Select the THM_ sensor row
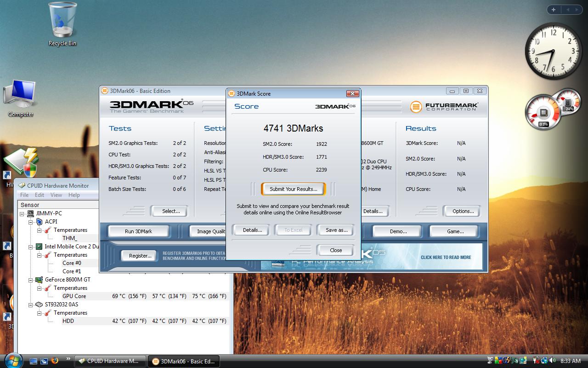 coord(80,238)
